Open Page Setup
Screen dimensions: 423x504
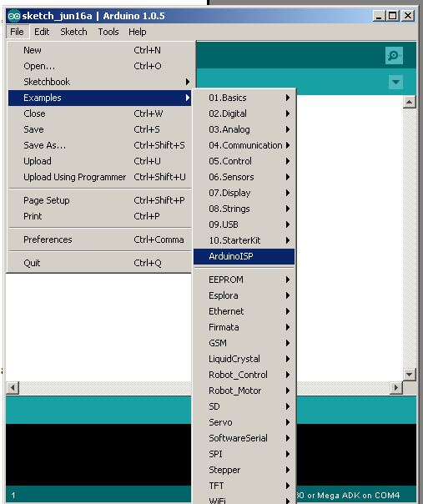(99, 200)
